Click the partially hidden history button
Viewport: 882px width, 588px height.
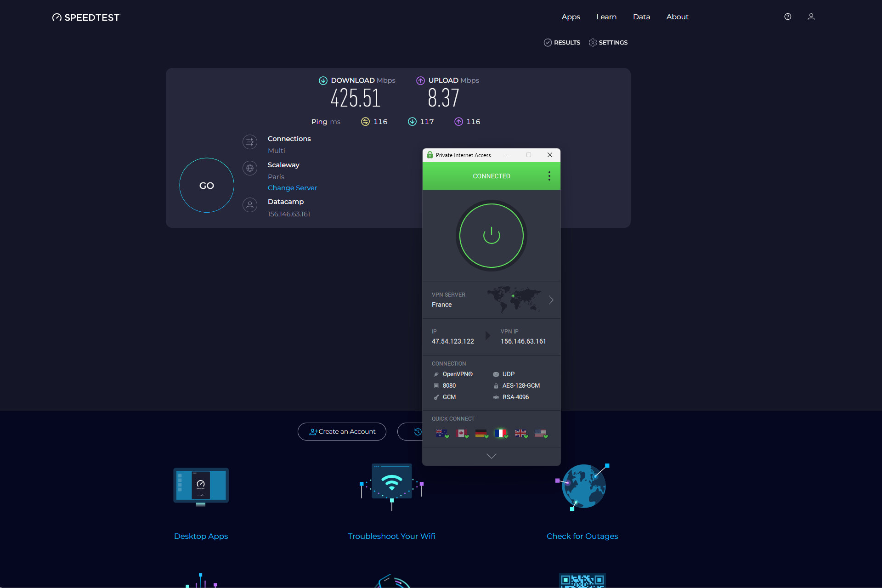click(410, 431)
